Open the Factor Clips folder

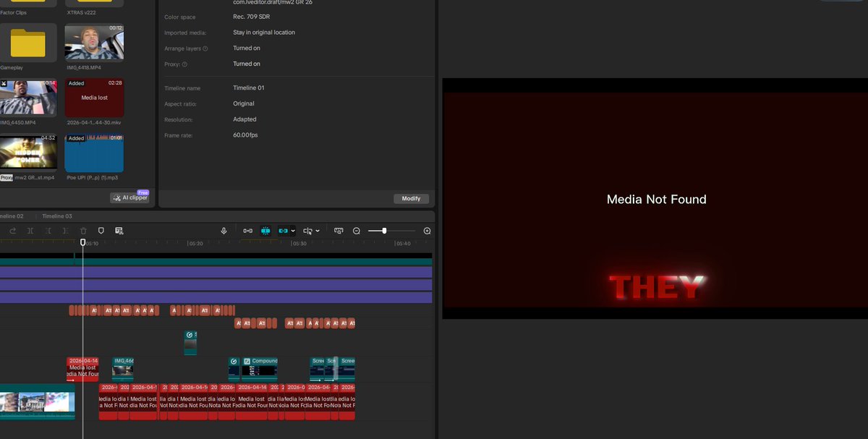pos(28,4)
